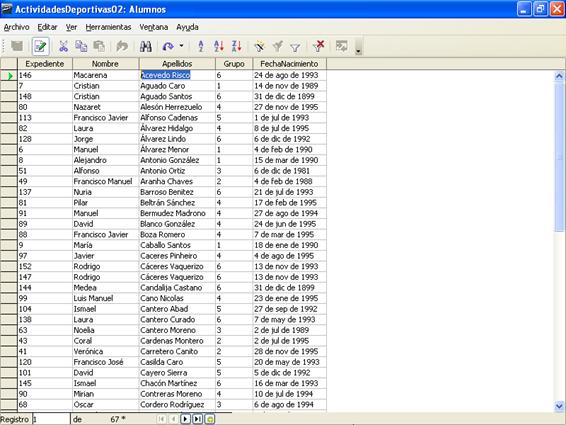The image size is (566, 425).
Task: Open the Sort dialog icon
Action: tap(201, 46)
